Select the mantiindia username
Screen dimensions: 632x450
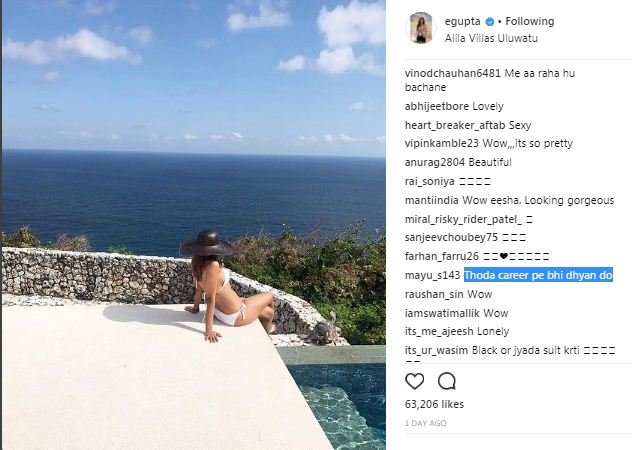click(432, 200)
